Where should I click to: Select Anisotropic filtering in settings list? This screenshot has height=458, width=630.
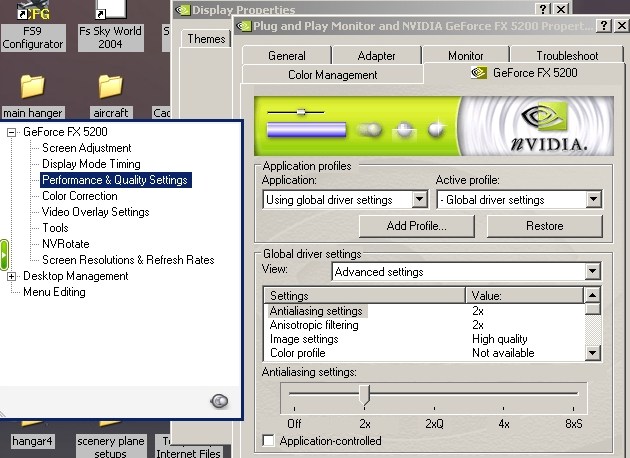coord(314,325)
